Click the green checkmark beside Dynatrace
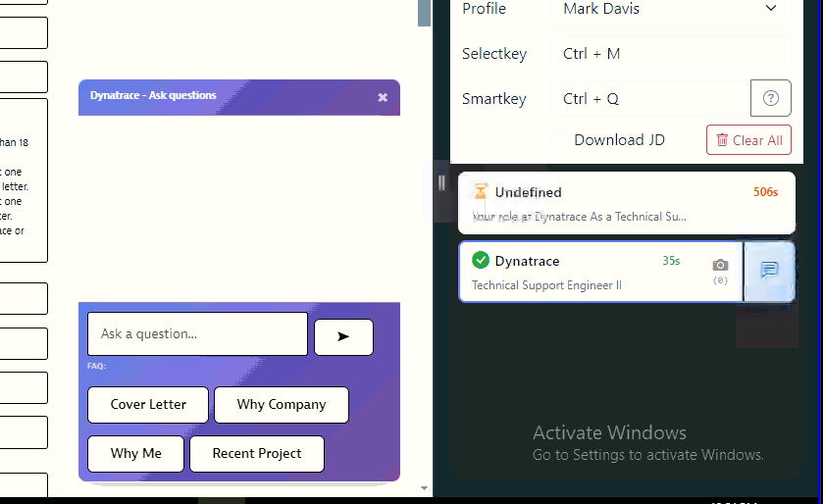The image size is (823, 504). pyautogui.click(x=481, y=260)
